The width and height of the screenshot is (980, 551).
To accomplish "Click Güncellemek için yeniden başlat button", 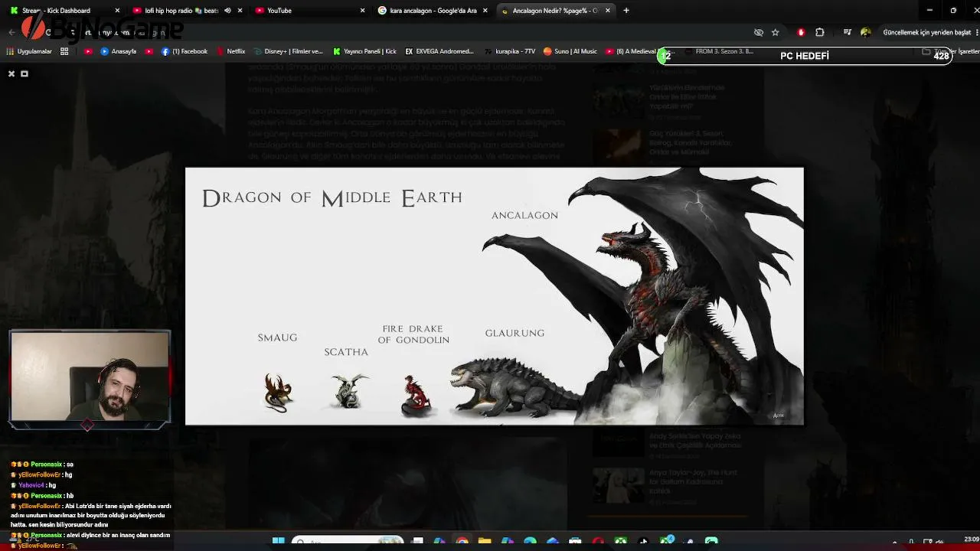I will pyautogui.click(x=927, y=32).
